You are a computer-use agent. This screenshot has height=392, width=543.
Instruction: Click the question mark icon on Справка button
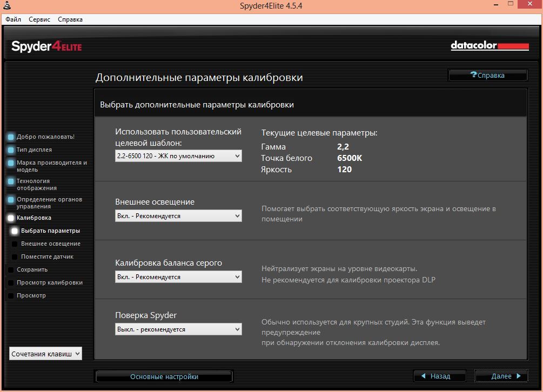pyautogui.click(x=473, y=75)
